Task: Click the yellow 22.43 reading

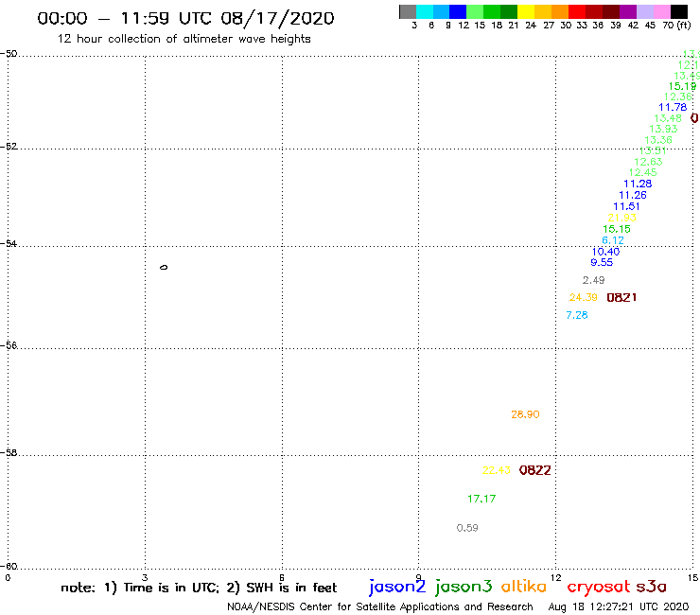Action: click(x=496, y=470)
